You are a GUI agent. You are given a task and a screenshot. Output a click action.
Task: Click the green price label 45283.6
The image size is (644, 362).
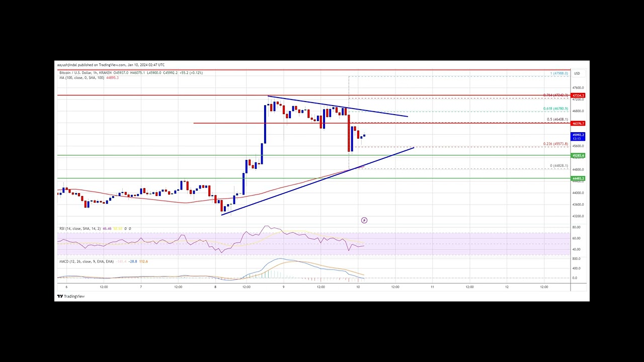(x=578, y=155)
